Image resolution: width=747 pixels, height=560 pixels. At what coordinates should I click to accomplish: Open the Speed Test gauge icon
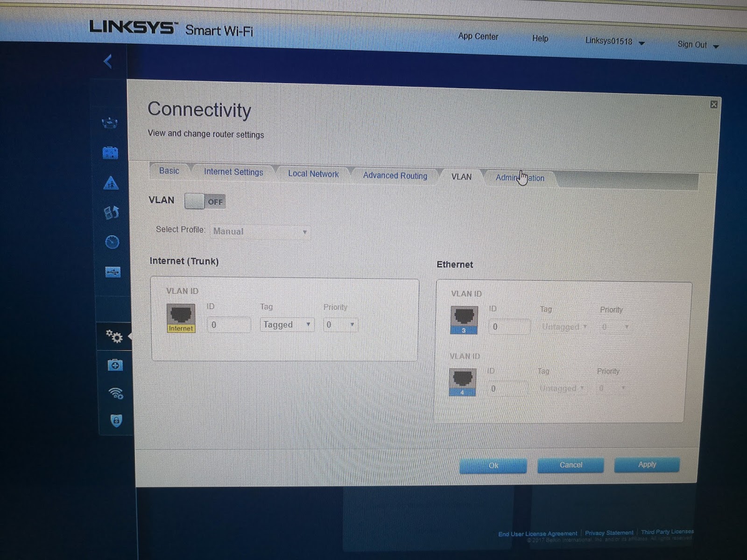click(112, 242)
